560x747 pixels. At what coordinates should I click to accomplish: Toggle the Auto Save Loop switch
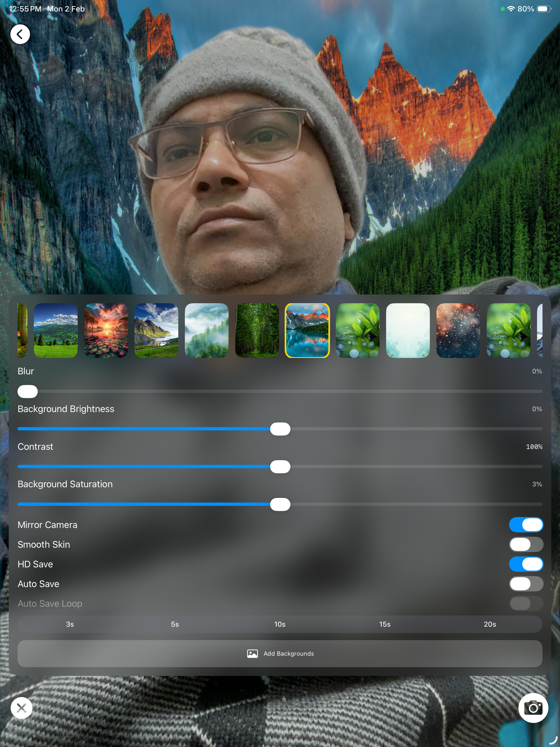pos(526,603)
